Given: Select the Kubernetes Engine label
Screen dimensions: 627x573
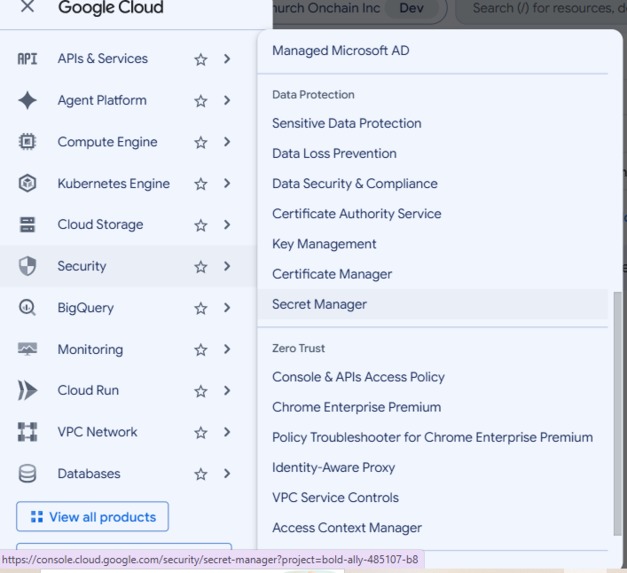Looking at the screenshot, I should (114, 184).
